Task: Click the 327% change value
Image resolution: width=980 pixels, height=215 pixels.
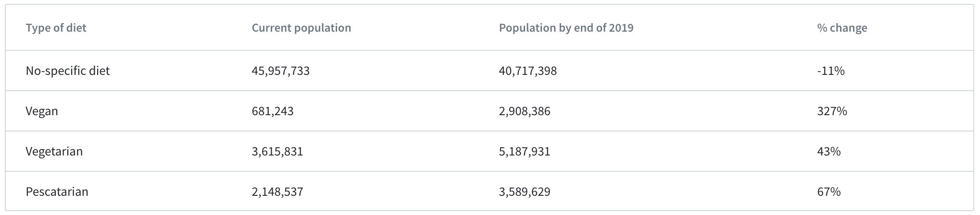Action: click(x=831, y=111)
